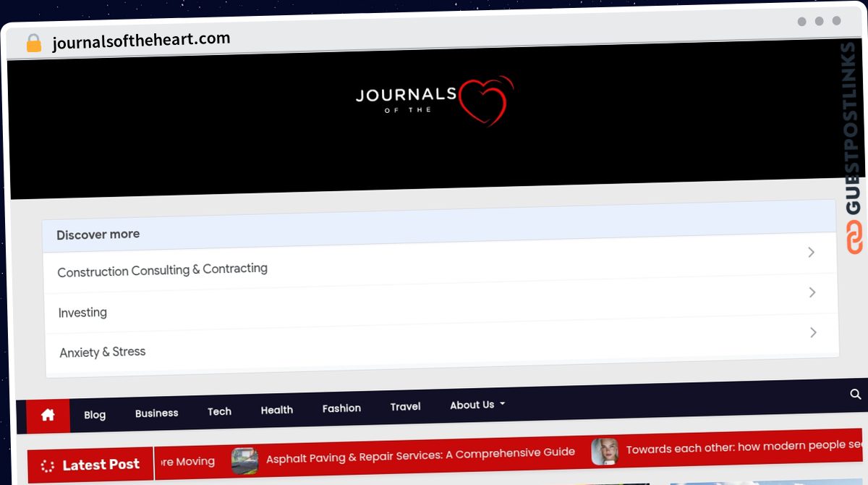Click the Asphalt Paving article thumbnail
Viewport: 868px width, 485px height.
[x=244, y=460]
